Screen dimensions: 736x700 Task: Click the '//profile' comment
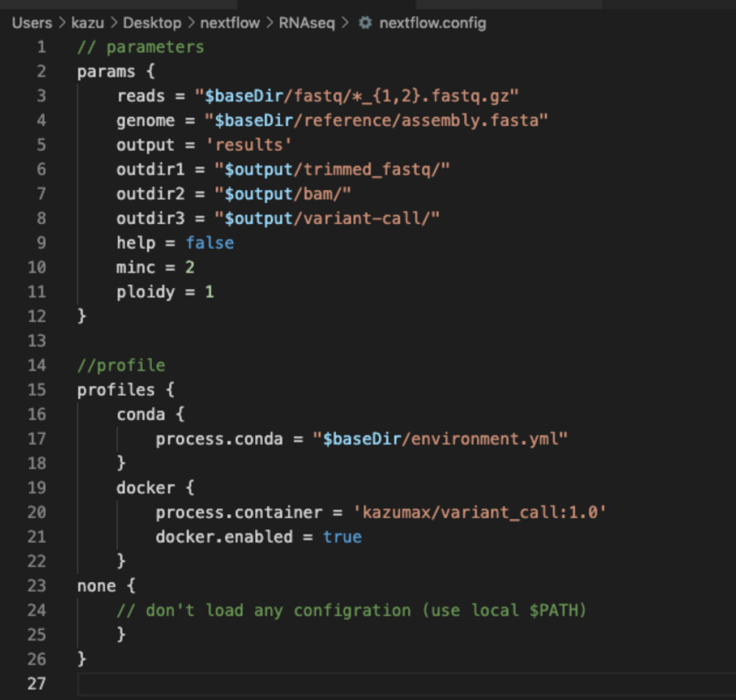click(x=121, y=366)
